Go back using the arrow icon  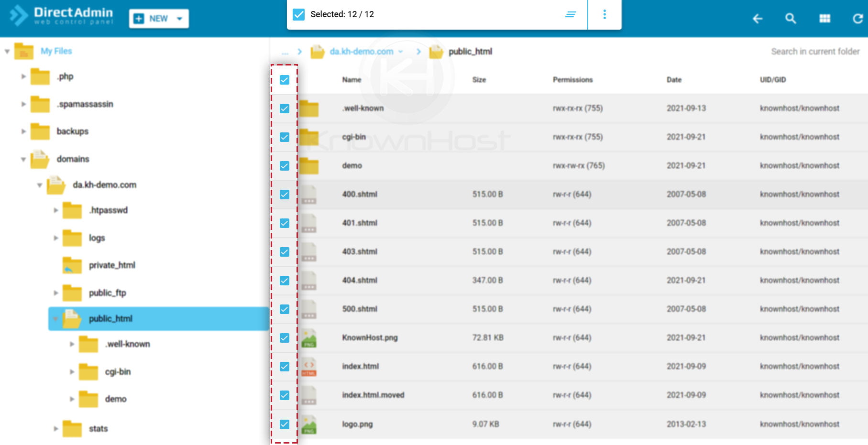(x=758, y=19)
